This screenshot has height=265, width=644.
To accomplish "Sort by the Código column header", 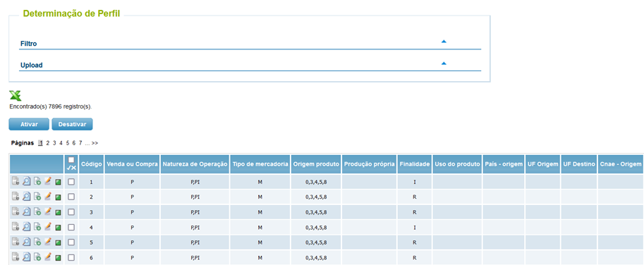I will [x=91, y=164].
